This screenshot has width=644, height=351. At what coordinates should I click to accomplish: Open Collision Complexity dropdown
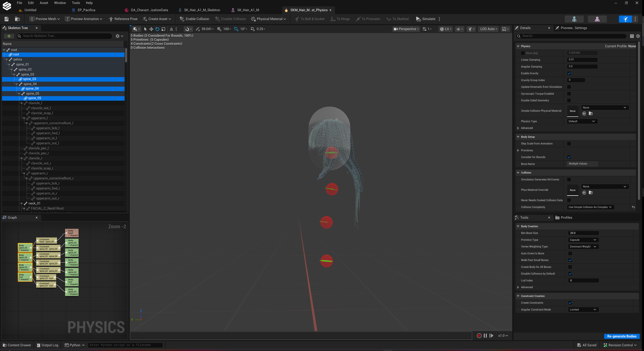(590, 207)
